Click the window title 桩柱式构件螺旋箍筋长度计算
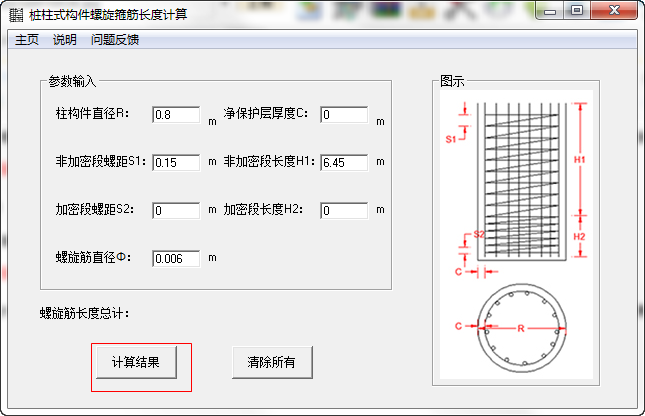 pos(108,15)
